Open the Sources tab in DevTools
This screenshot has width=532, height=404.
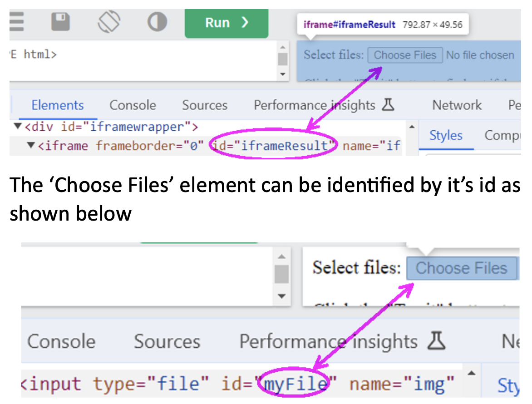(205, 105)
